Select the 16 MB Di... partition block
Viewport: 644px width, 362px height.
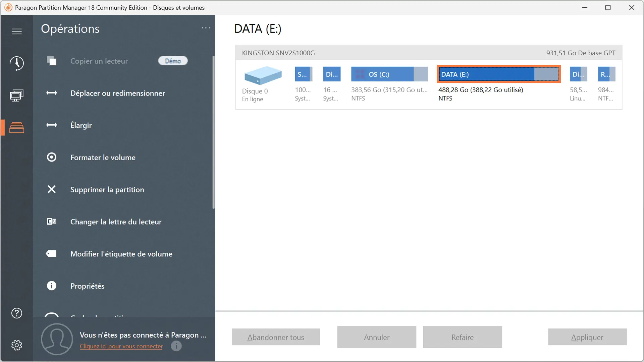click(x=332, y=74)
